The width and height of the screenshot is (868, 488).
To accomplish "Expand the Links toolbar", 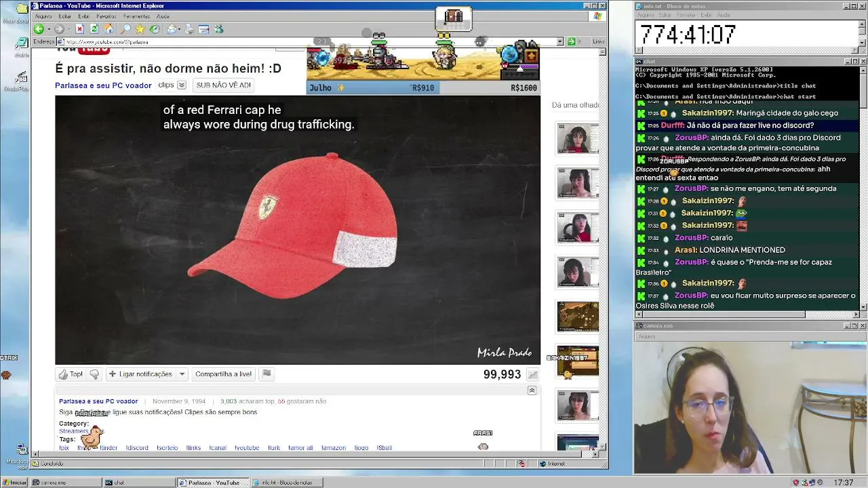I will (x=598, y=41).
